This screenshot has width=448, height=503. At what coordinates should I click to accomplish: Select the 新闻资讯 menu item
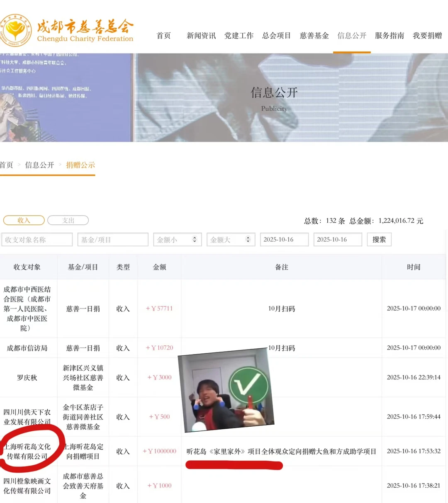(x=201, y=36)
